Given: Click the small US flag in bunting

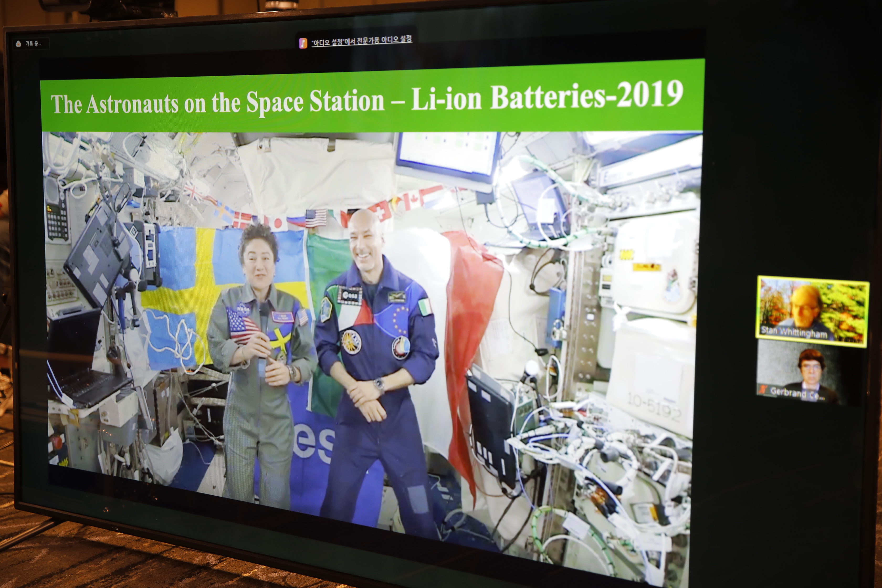Looking at the screenshot, I should point(316,218).
